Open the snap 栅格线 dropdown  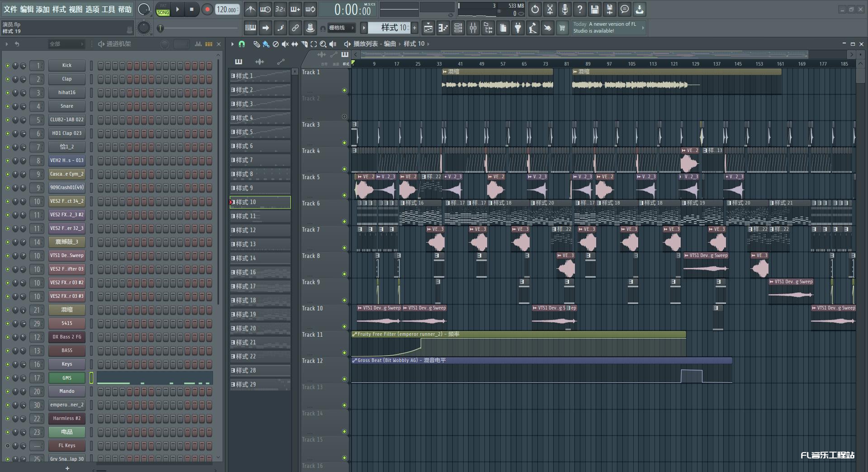pyautogui.click(x=341, y=28)
